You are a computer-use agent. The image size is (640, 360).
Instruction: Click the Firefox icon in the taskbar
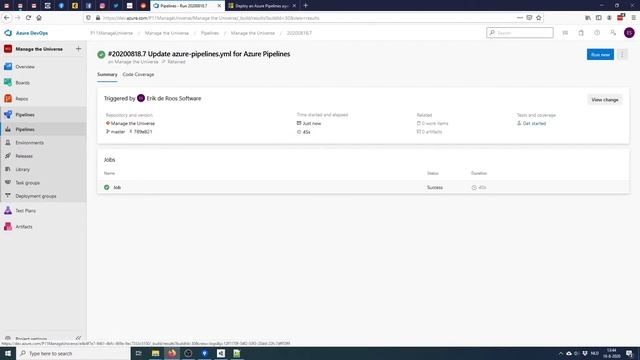[x=172, y=353]
